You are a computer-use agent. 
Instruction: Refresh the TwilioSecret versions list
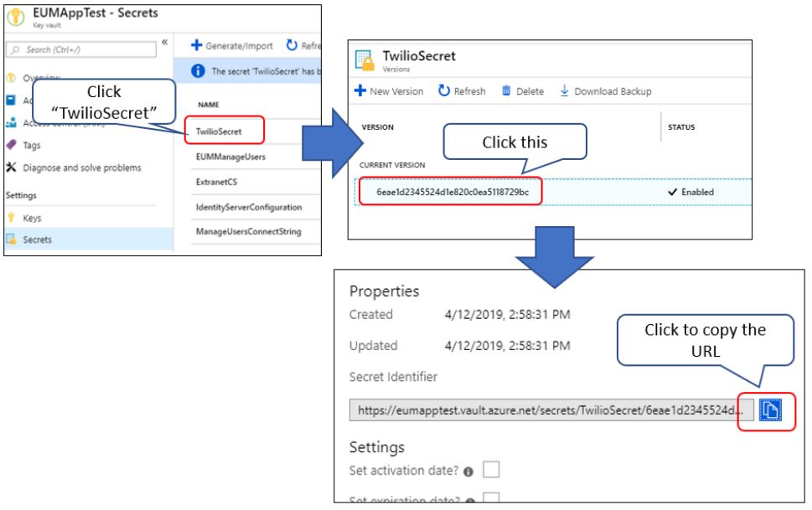462,91
